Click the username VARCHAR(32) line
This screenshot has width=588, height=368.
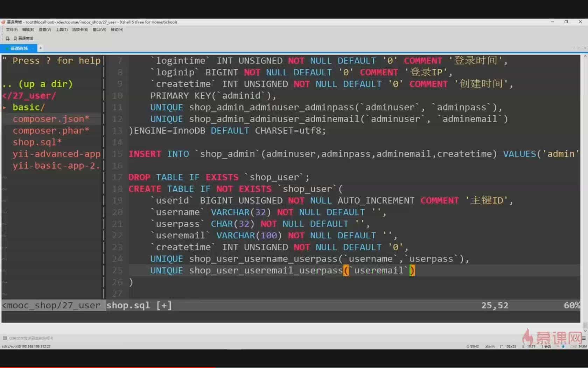click(x=268, y=212)
